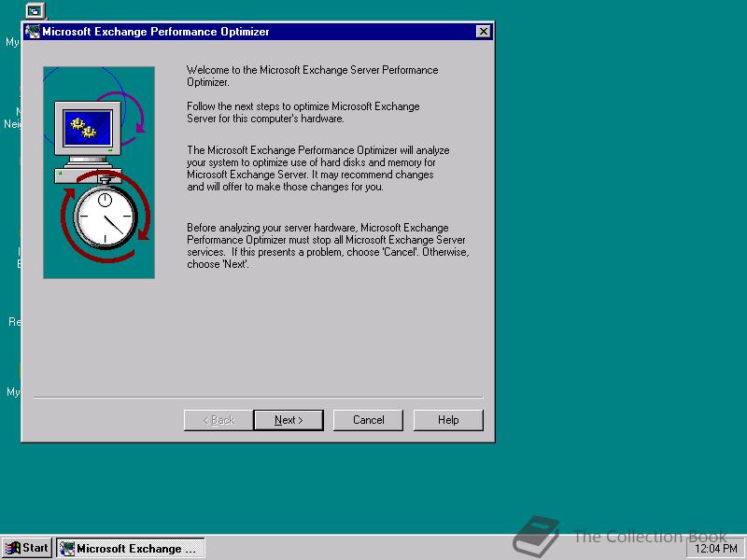Viewport: 747px width, 560px height.
Task: Click the 'will analyze your system' paragraph
Action: [x=317, y=168]
